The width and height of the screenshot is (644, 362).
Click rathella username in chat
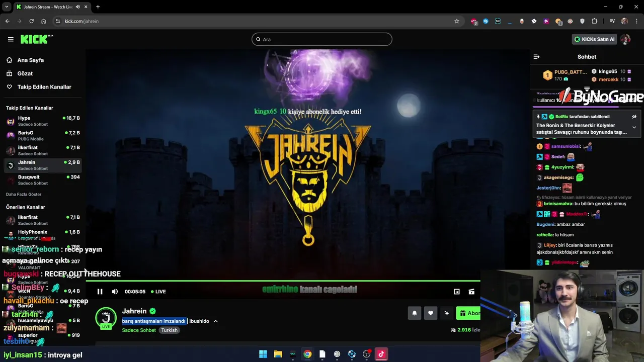point(544,235)
